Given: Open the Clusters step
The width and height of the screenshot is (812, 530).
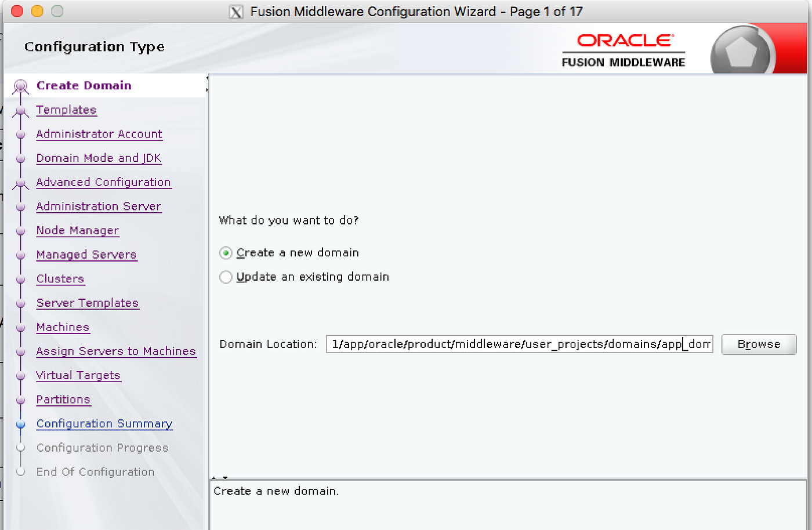Looking at the screenshot, I should point(60,279).
